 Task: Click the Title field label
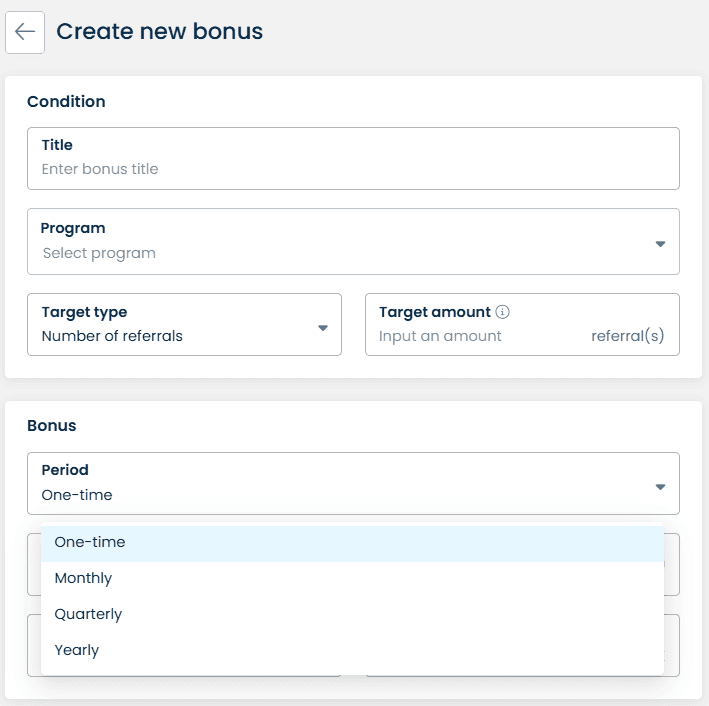pos(57,145)
